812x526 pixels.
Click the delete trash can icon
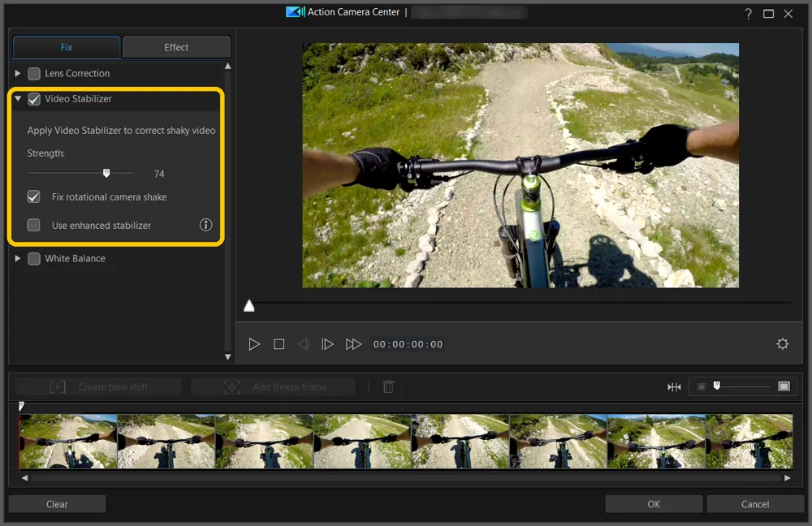(x=388, y=386)
